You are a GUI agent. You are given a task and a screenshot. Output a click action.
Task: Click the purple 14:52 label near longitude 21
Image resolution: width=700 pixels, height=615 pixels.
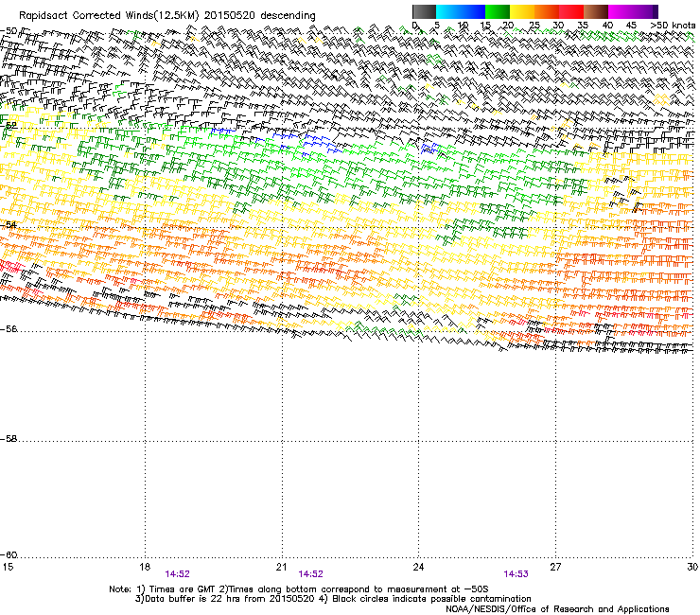pos(310,574)
